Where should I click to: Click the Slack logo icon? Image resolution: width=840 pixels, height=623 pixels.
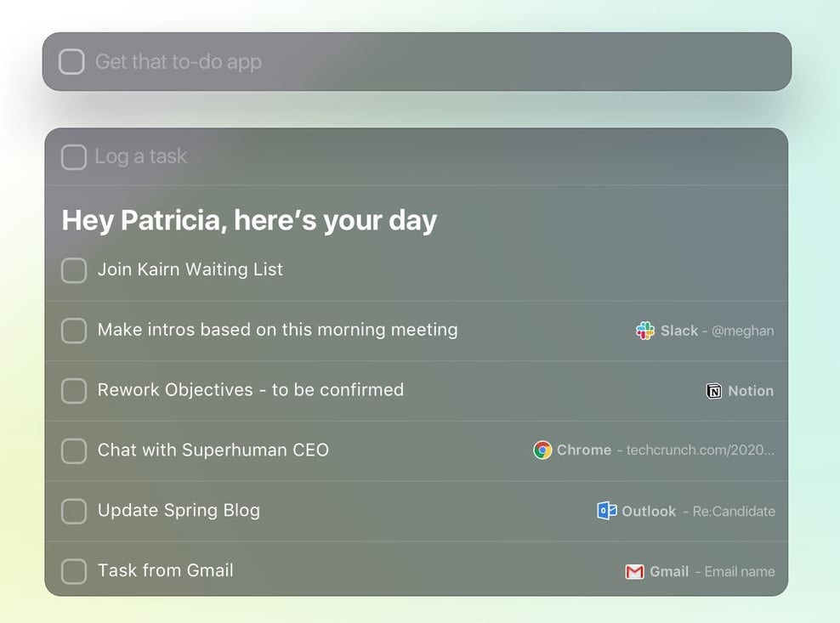click(x=645, y=331)
